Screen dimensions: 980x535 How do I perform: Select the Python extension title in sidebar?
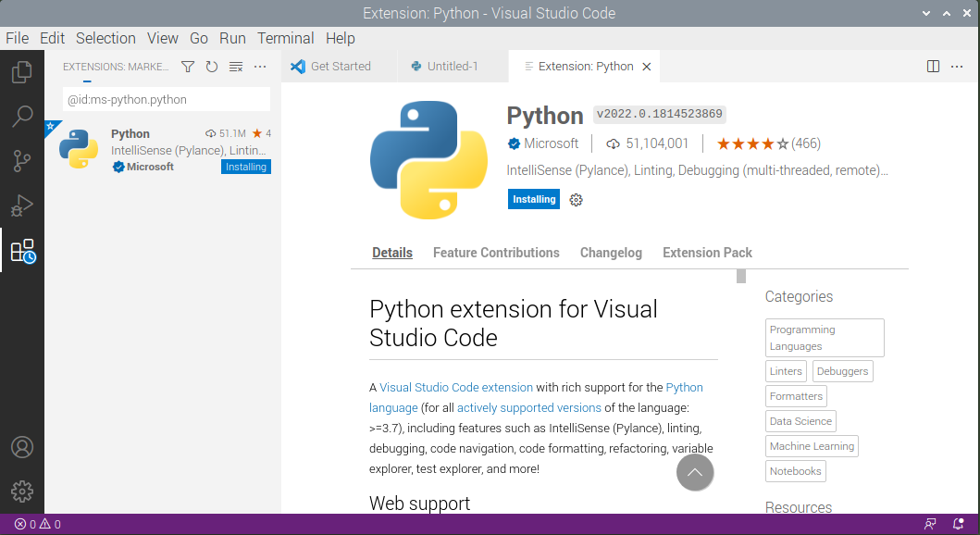tap(130, 133)
